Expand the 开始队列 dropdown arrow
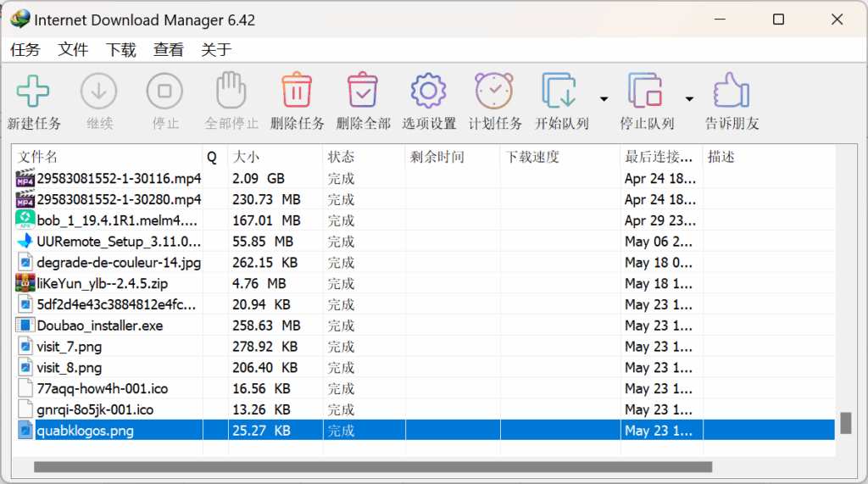 point(604,99)
